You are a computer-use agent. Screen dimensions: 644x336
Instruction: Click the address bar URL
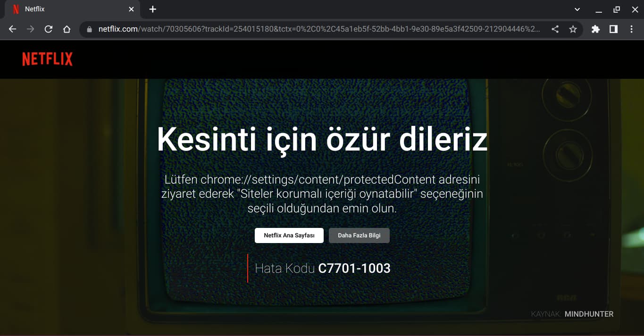click(319, 29)
